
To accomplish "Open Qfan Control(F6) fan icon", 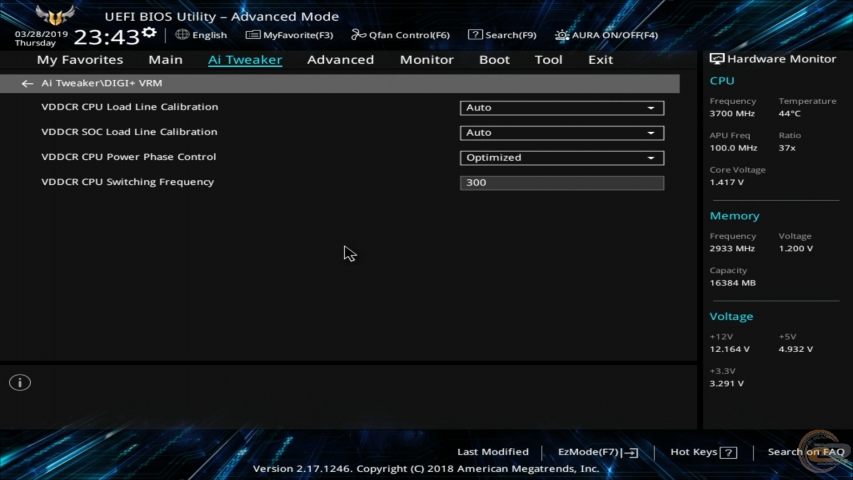I will (x=359, y=35).
